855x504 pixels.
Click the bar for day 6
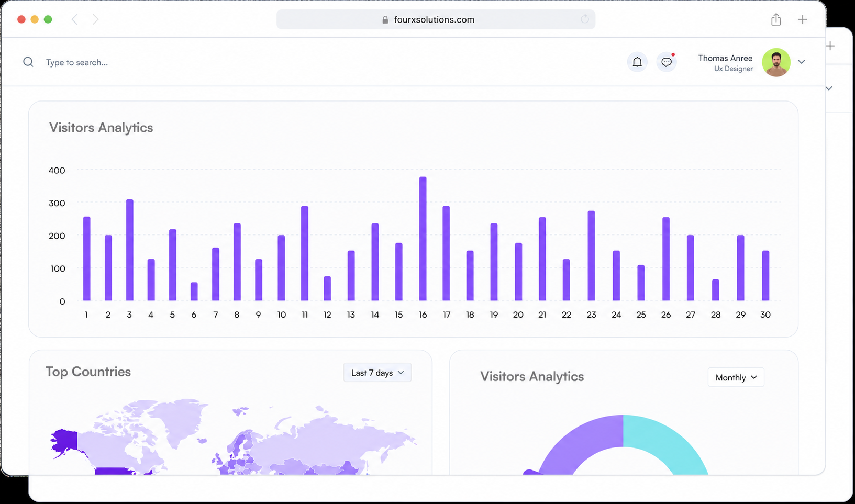pos(194,292)
